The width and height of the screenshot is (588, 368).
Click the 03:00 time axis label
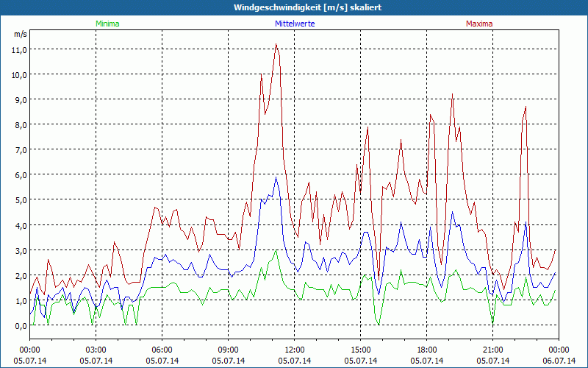pos(96,350)
